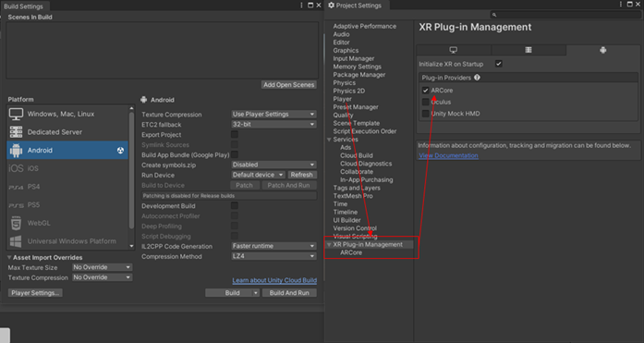Open Player in the settings list
This screenshot has height=343, width=644.
(x=342, y=99)
